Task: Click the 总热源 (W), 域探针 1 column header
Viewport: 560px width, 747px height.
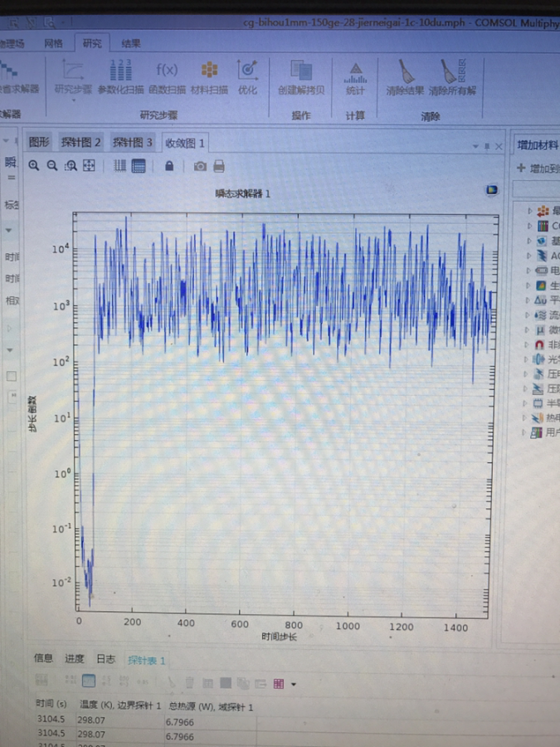Action: pyautogui.click(x=210, y=707)
